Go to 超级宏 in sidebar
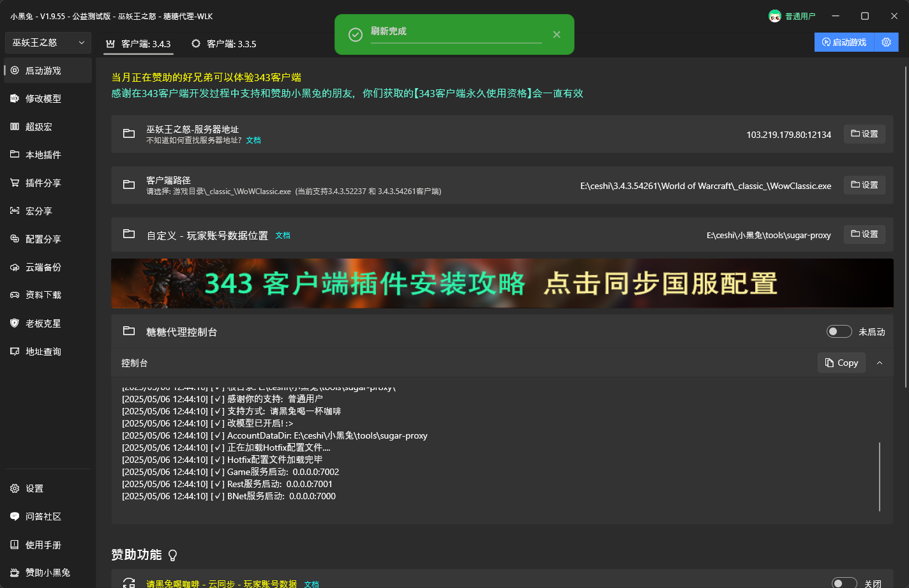909x588 pixels. coord(49,127)
